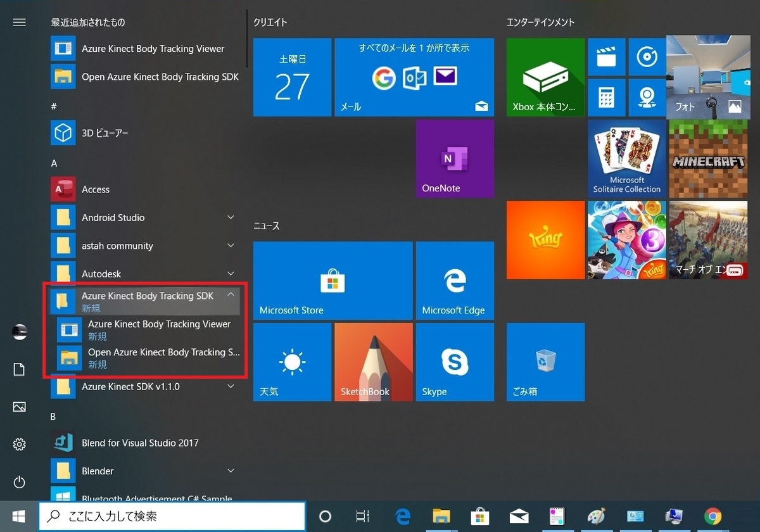Open the Microsoft Edge tile
Viewport: 760px width, 532px height.
click(x=455, y=281)
